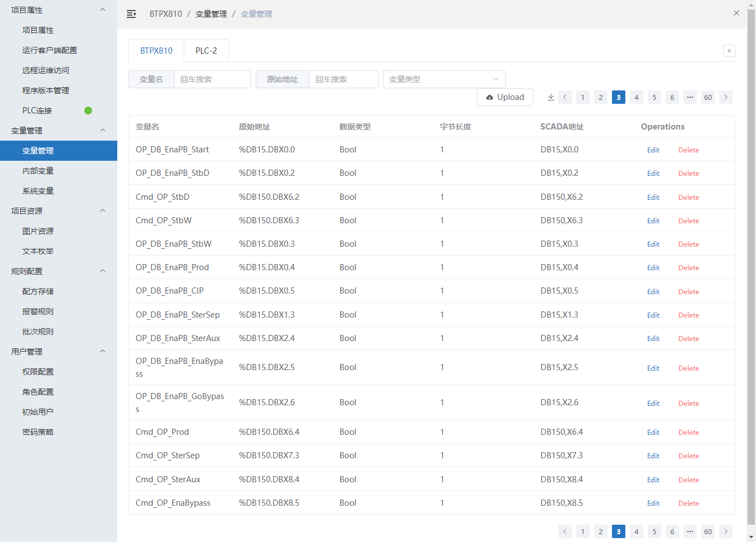The image size is (756, 542).
Task: Click the plus icon to add tab
Action: [729, 51]
